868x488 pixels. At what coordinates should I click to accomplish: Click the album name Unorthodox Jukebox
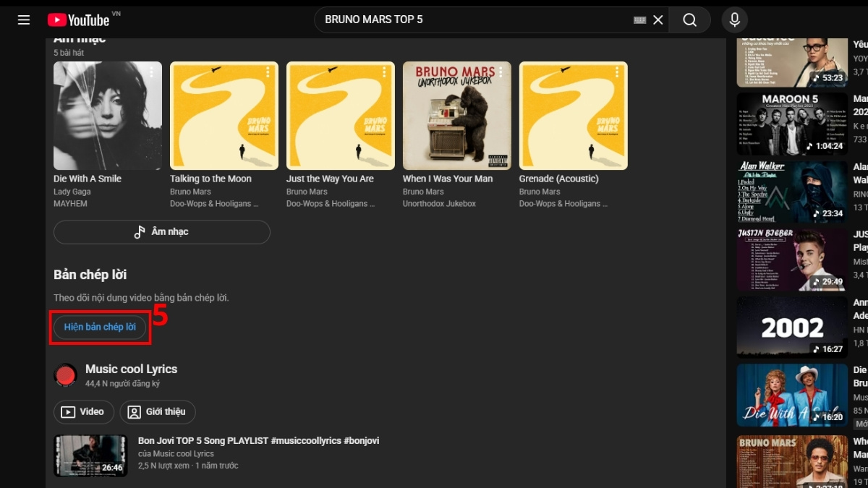tap(439, 204)
